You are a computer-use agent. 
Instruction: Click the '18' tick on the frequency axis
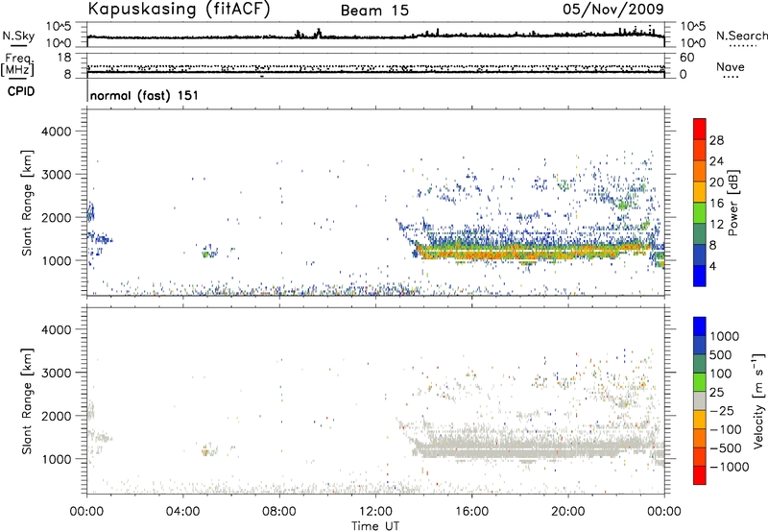pyautogui.click(x=64, y=58)
